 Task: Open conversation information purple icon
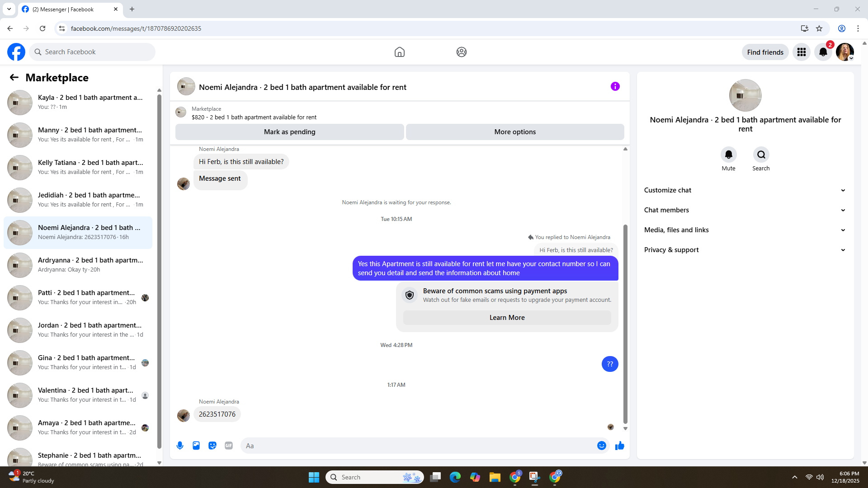point(615,86)
